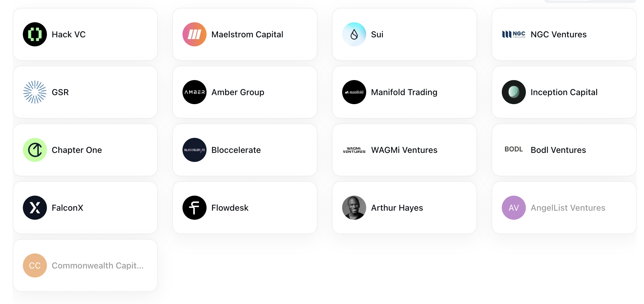Screen dimensions: 644x304
Task: Click the NGC Ventures logo icon
Action: 514,34
